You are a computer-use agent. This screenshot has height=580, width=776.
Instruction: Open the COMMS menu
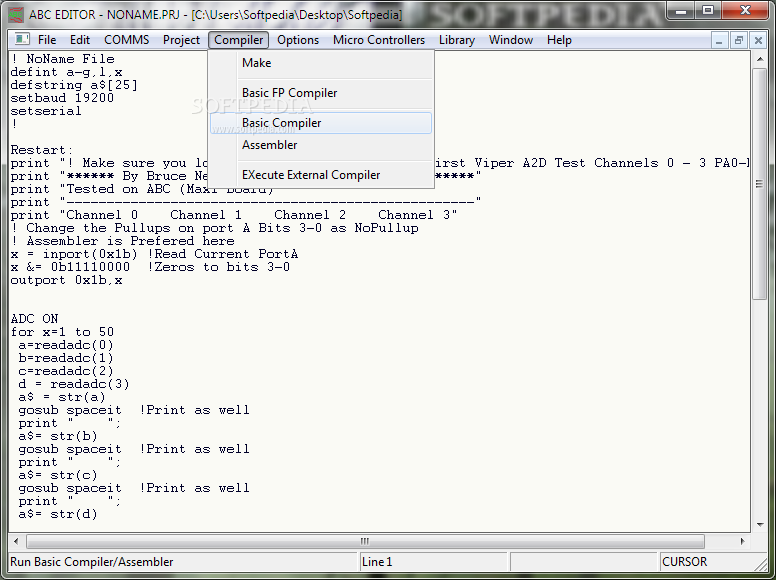tap(126, 40)
